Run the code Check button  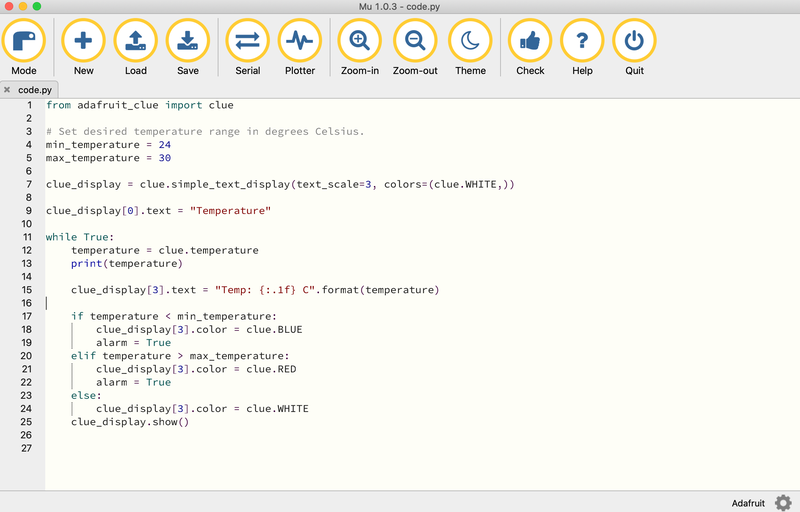(x=530, y=41)
